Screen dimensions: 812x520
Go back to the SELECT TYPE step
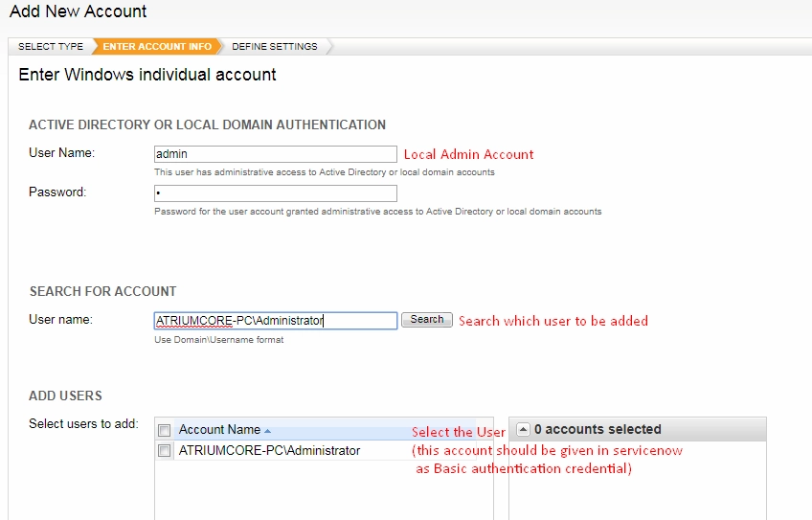[x=50, y=47]
